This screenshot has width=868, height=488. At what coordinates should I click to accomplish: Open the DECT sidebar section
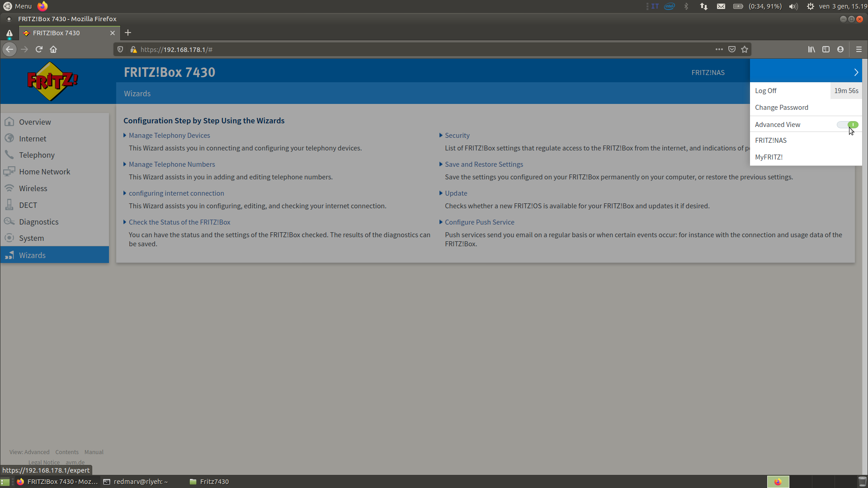(54, 205)
